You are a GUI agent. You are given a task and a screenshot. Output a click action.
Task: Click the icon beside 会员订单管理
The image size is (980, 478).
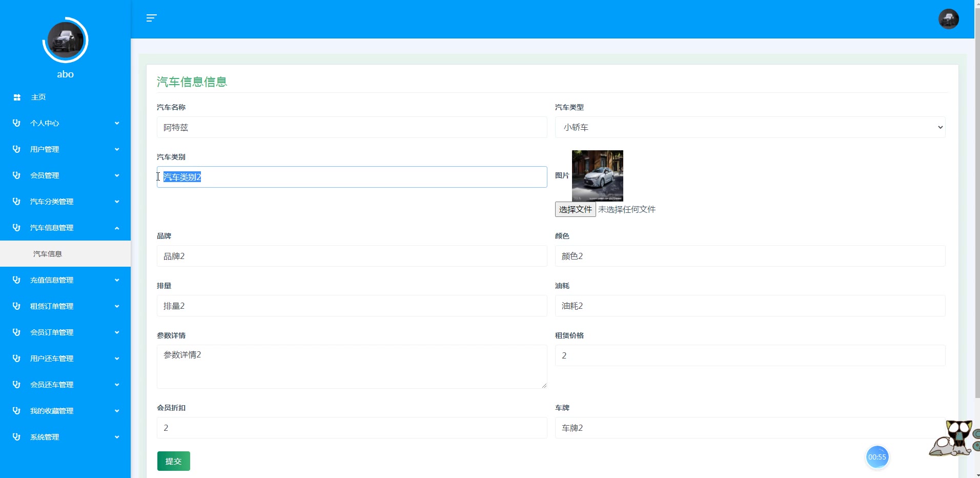click(16, 332)
